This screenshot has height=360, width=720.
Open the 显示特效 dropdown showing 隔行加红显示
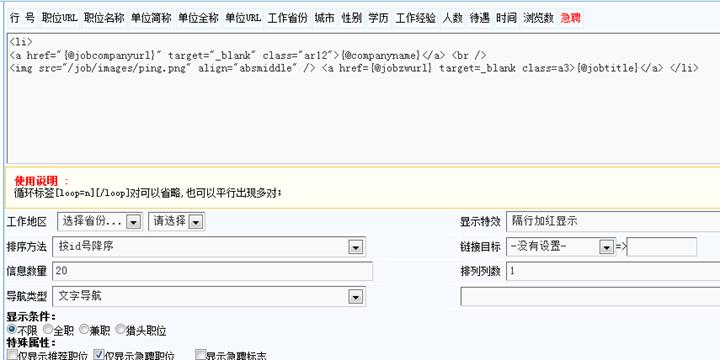[613, 221]
